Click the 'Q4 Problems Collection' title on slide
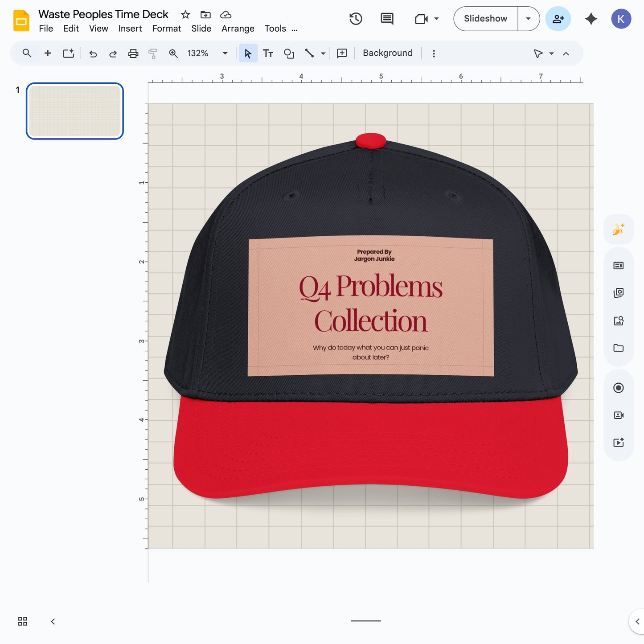 pos(371,304)
